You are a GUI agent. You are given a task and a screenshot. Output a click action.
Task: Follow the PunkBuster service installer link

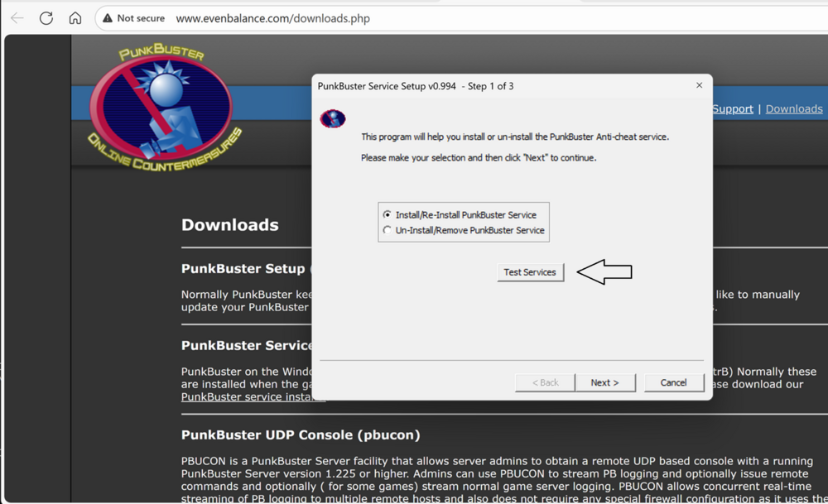(248, 397)
